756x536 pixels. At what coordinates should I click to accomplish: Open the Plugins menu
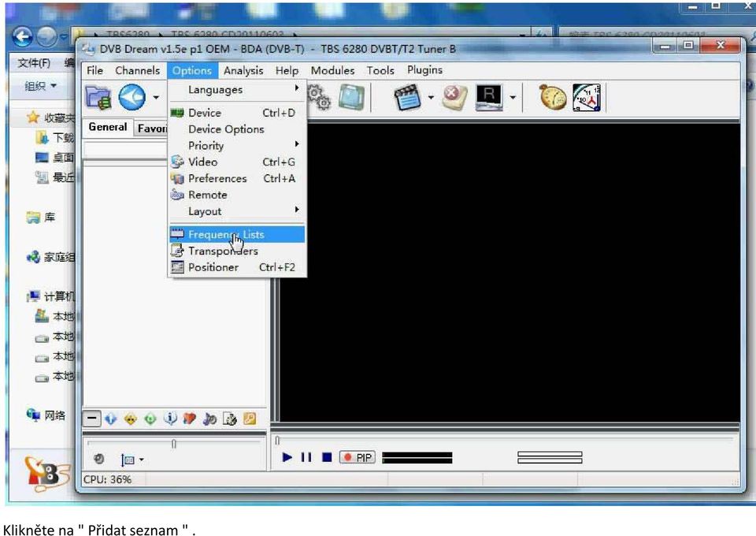click(x=424, y=70)
